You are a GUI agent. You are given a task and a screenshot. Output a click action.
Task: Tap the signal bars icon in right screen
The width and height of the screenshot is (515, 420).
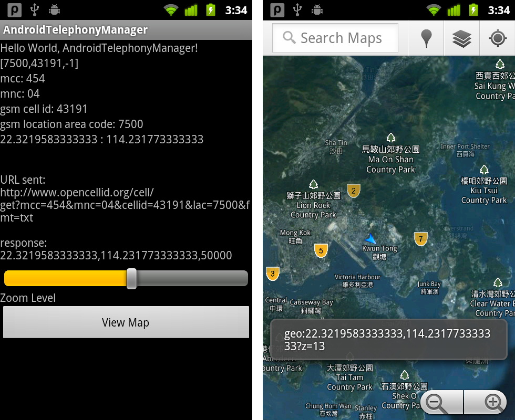[454, 10]
